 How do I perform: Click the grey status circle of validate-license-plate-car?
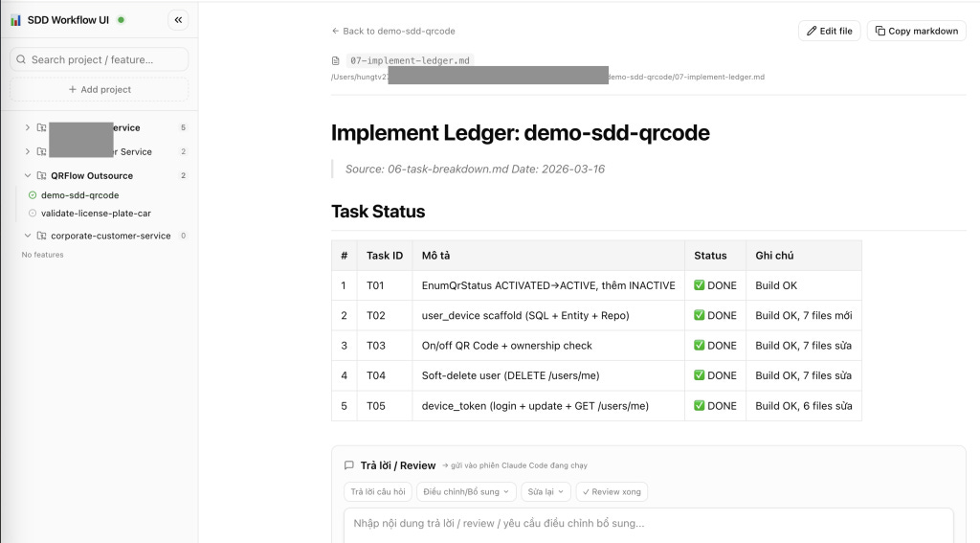point(33,214)
